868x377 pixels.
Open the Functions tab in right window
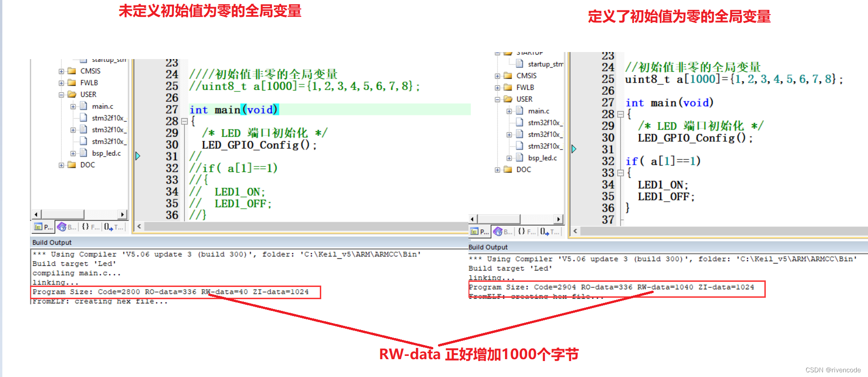(527, 232)
